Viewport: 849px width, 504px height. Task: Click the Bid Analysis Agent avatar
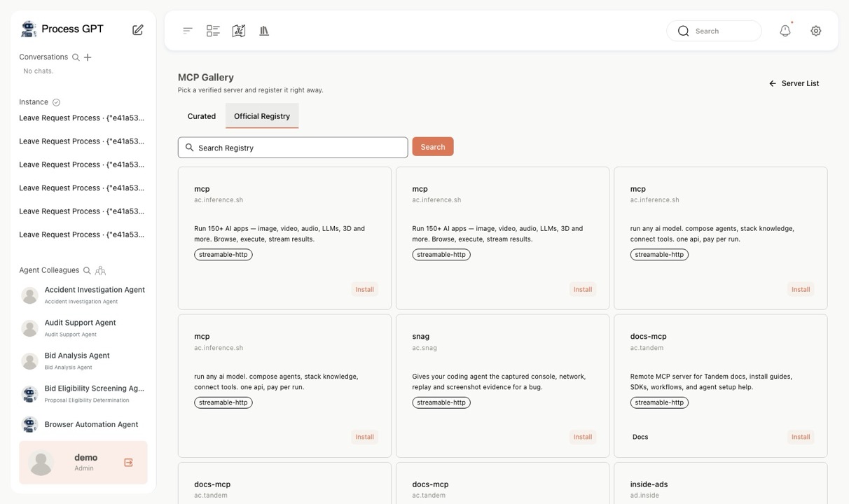tap(29, 361)
